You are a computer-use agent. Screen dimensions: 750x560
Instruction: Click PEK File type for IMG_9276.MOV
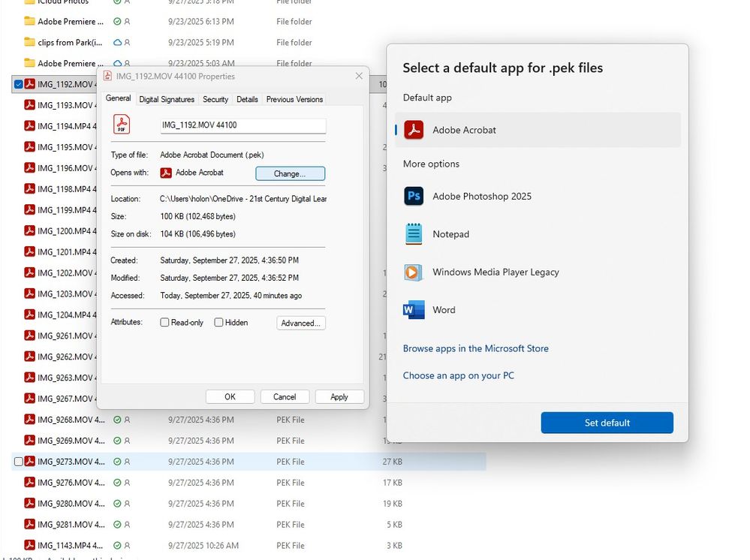click(x=291, y=483)
